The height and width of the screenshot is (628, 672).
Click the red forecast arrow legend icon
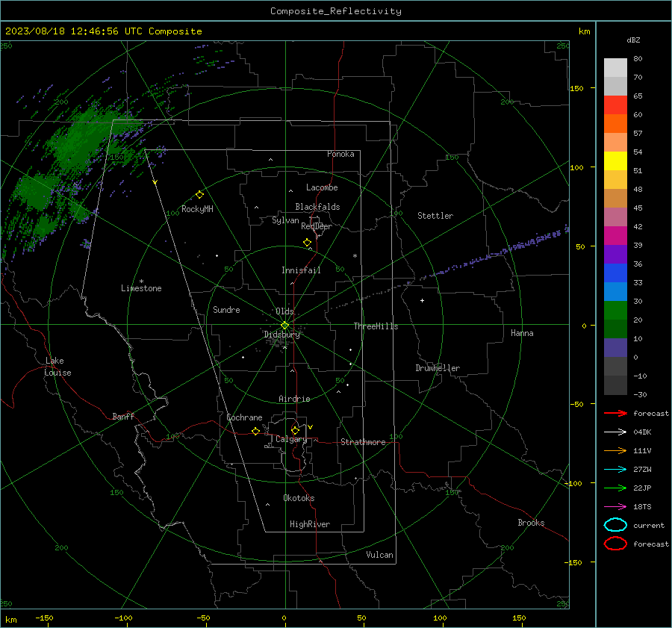point(615,413)
